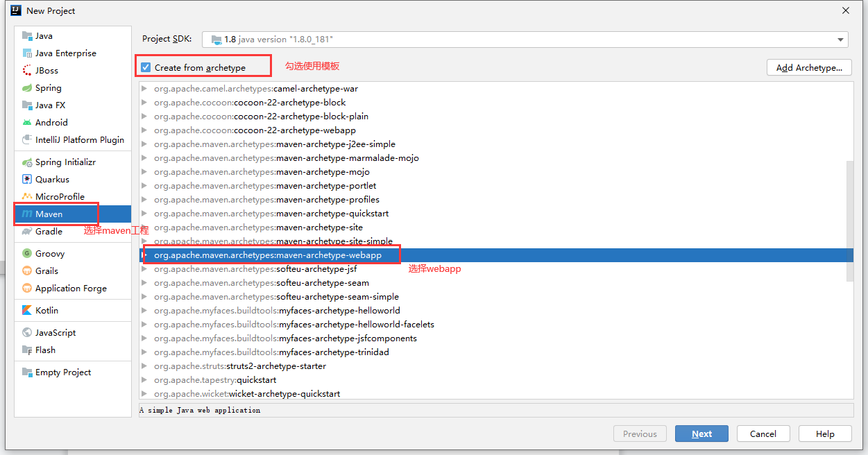Select maven-archetype-profiles archetype
868x455 pixels.
496,200
